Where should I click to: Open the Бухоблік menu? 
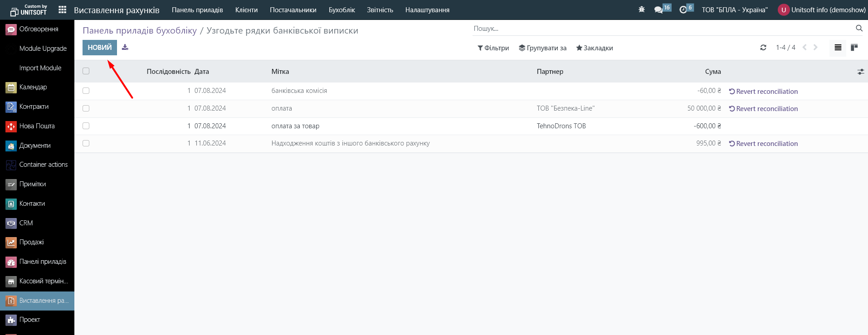341,10
